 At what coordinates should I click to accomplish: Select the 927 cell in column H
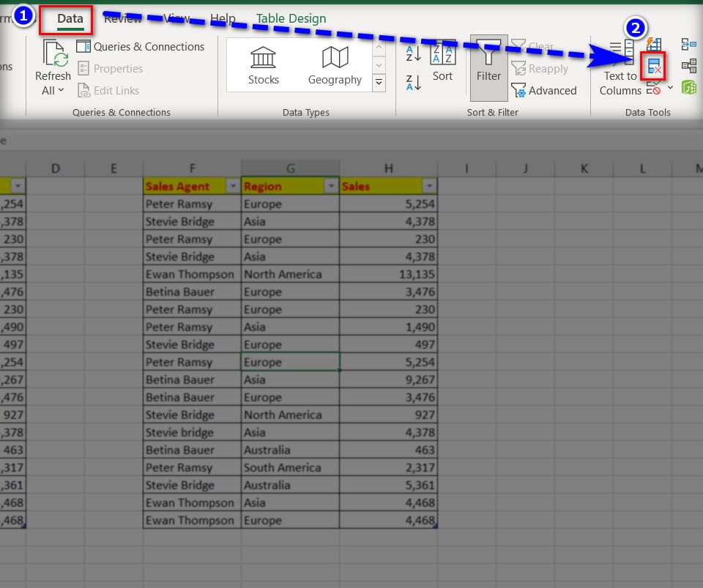coord(388,414)
